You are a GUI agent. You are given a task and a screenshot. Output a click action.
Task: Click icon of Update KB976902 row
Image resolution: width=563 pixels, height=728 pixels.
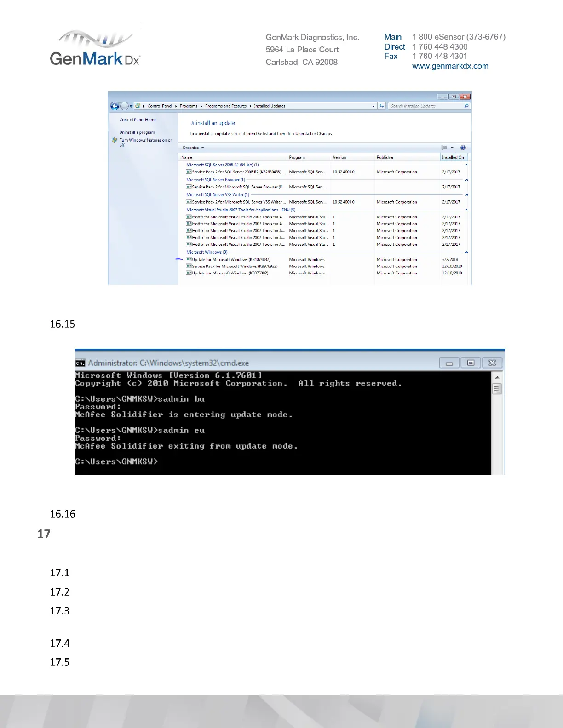189,273
